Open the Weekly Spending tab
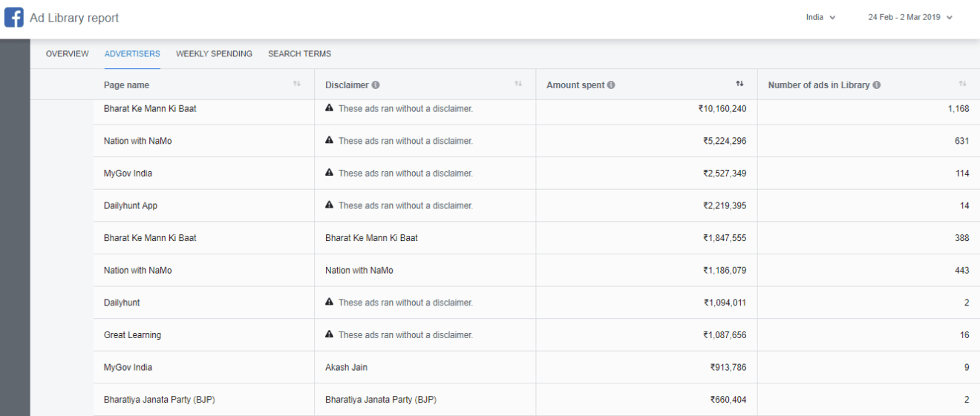Screen dimensions: 980x416 click(214, 54)
